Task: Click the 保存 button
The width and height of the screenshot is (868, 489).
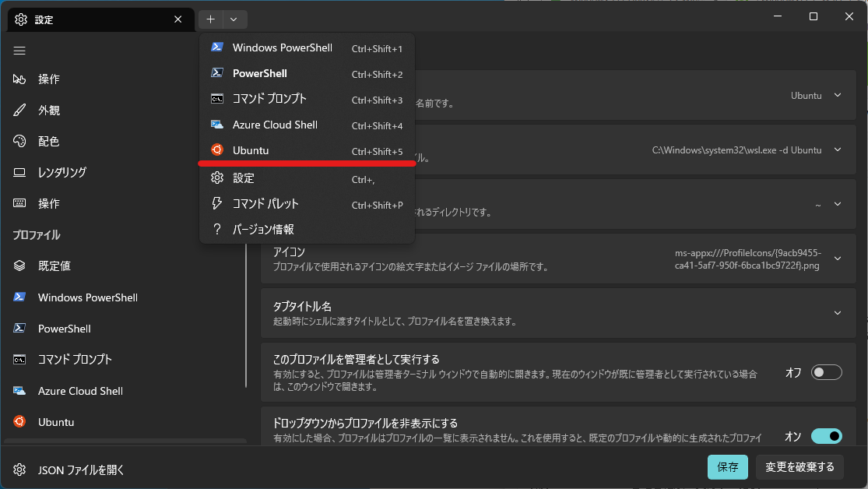Action: pos(727,467)
